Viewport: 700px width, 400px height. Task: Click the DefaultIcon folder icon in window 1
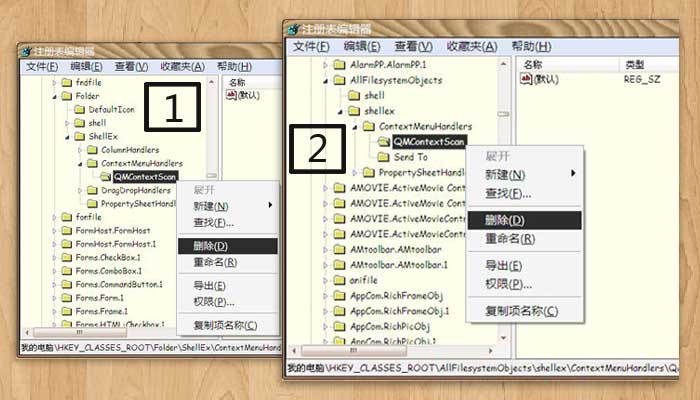click(x=81, y=109)
